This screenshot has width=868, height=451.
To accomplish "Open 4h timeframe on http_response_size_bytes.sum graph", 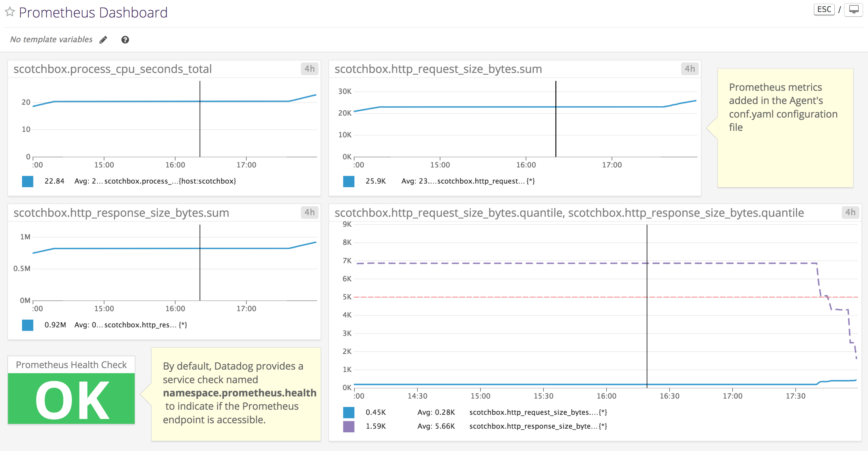I will point(310,212).
